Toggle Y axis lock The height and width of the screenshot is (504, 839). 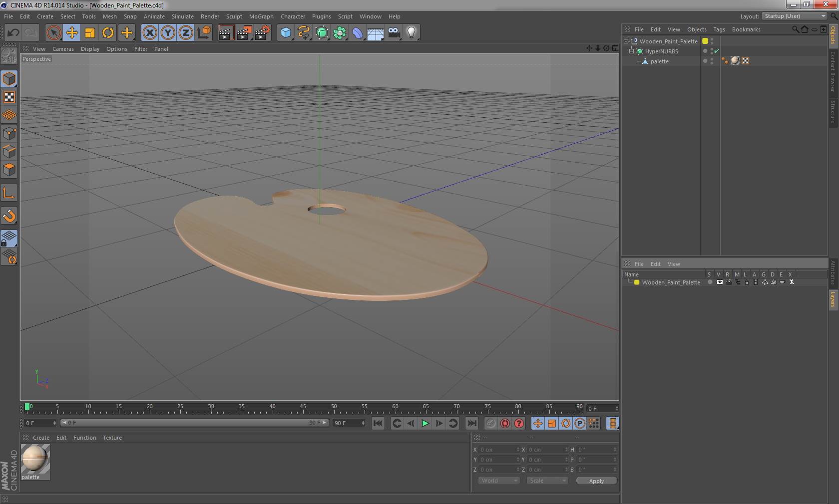[168, 33]
